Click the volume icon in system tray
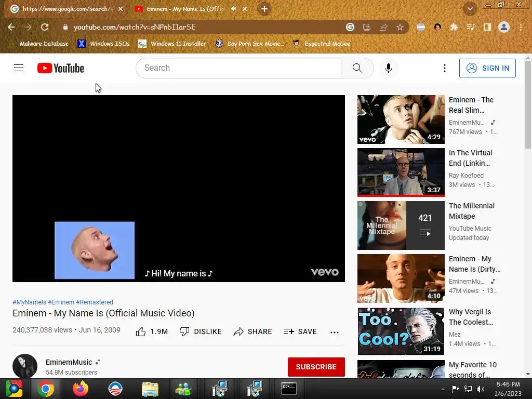The width and height of the screenshot is (532, 399). (481, 389)
